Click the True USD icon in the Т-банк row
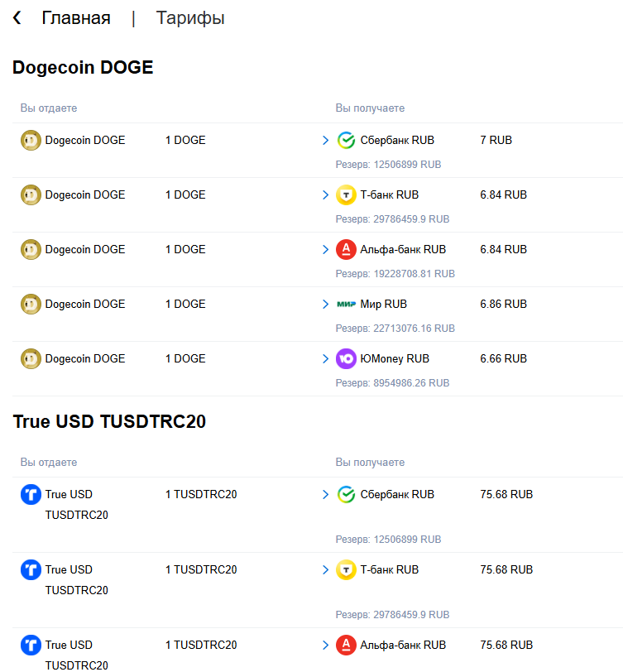Viewport: 623px width, 672px height. click(31, 569)
